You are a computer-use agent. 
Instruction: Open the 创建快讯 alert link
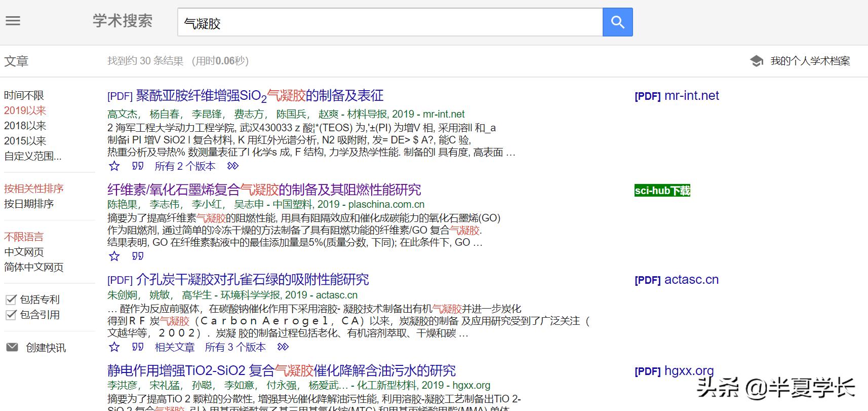(46, 348)
